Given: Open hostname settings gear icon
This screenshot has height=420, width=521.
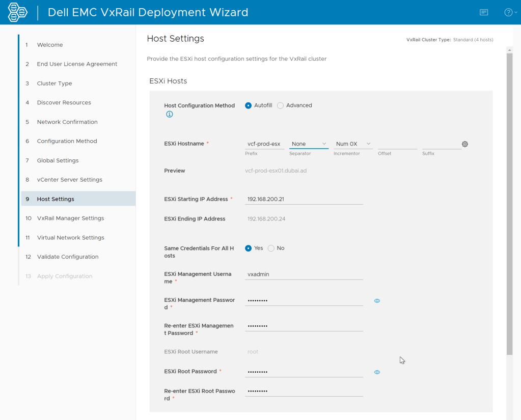Looking at the screenshot, I should (465, 144).
